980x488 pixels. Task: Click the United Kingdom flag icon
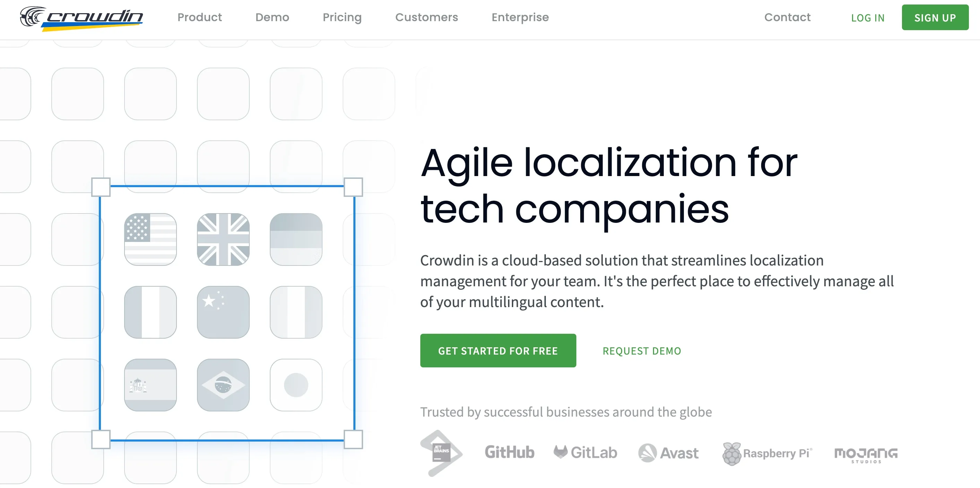coord(223,239)
